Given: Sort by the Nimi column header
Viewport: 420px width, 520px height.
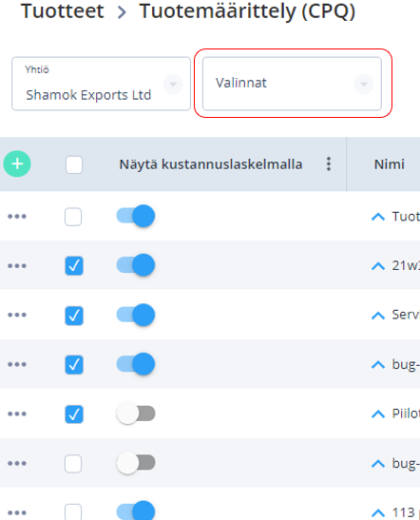Looking at the screenshot, I should [390, 164].
